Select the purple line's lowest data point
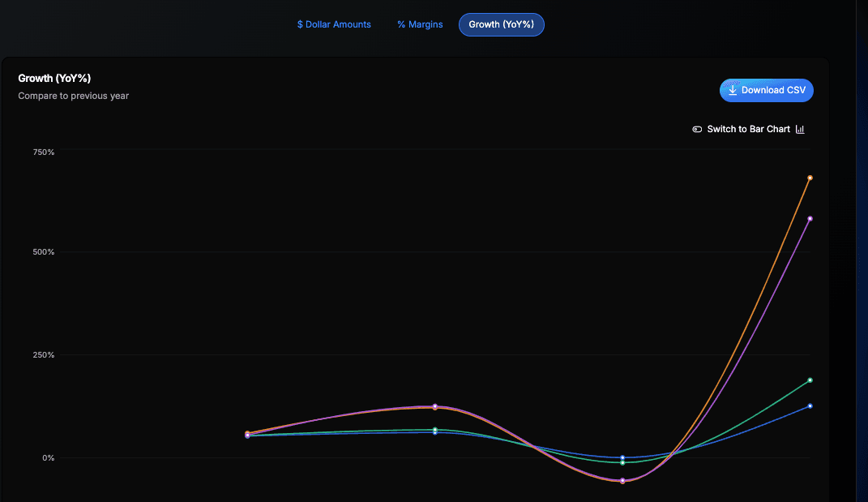 [622, 480]
